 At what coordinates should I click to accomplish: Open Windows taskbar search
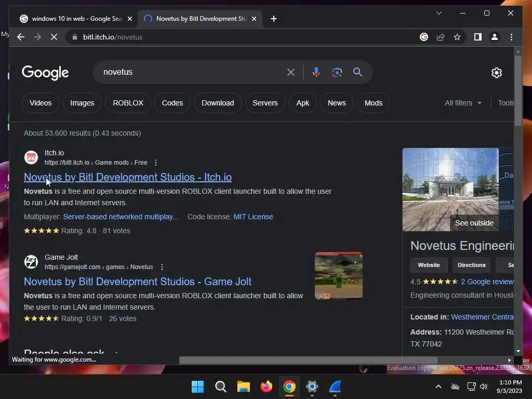pos(220,387)
